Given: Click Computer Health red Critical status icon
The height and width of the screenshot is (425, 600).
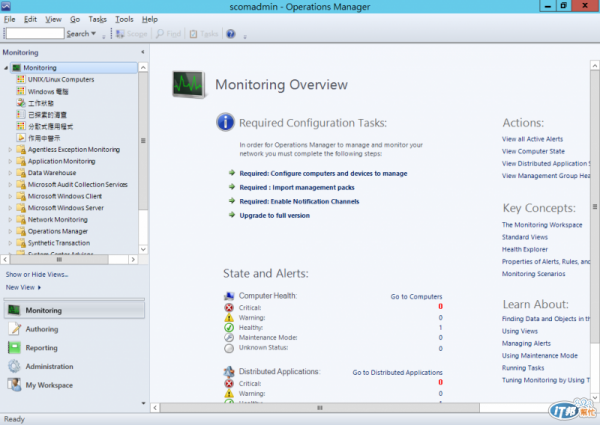Looking at the screenshot, I should tap(229, 308).
